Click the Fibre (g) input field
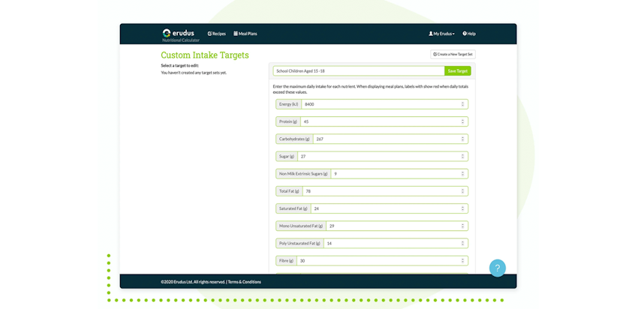This screenshot has height=309, width=644. (x=382, y=260)
